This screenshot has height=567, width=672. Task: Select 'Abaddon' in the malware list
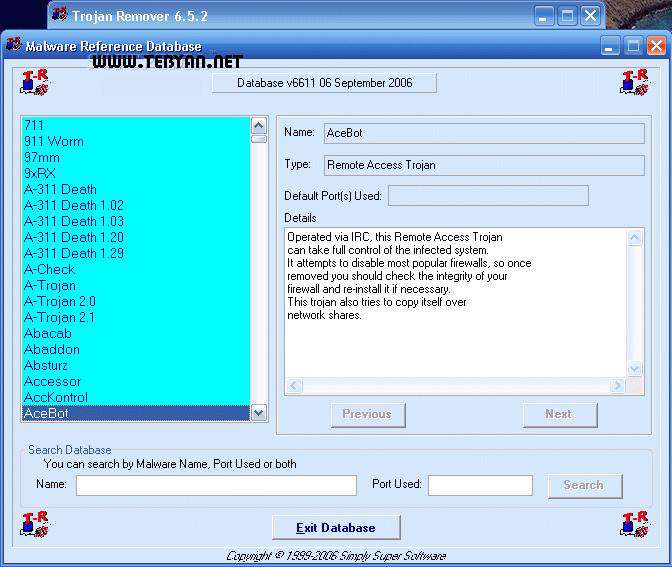[x=135, y=349]
